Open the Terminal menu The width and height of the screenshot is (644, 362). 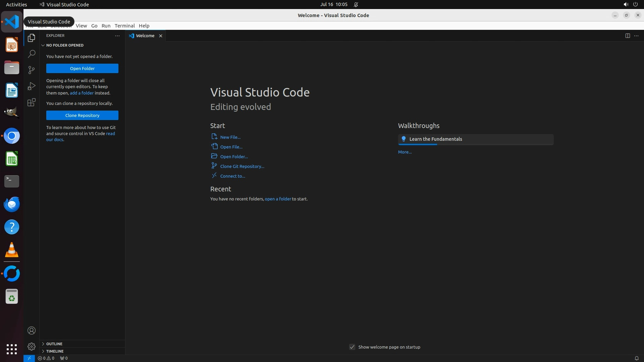tap(124, 26)
